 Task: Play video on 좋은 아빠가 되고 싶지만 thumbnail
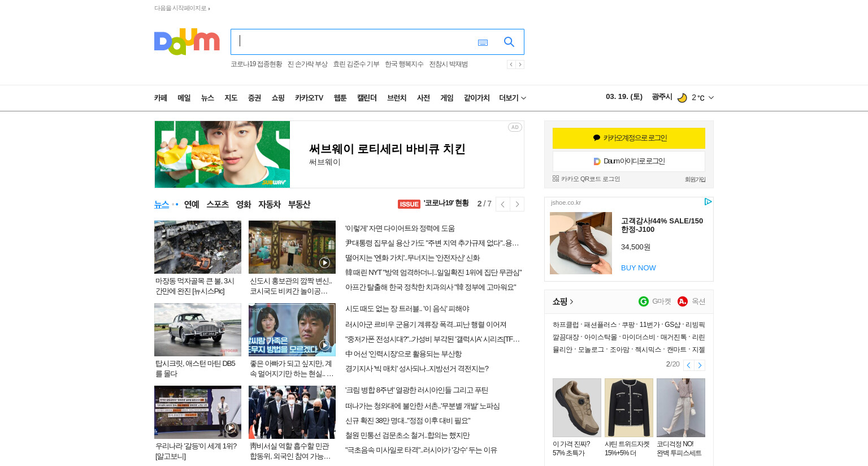pyautogui.click(x=324, y=345)
